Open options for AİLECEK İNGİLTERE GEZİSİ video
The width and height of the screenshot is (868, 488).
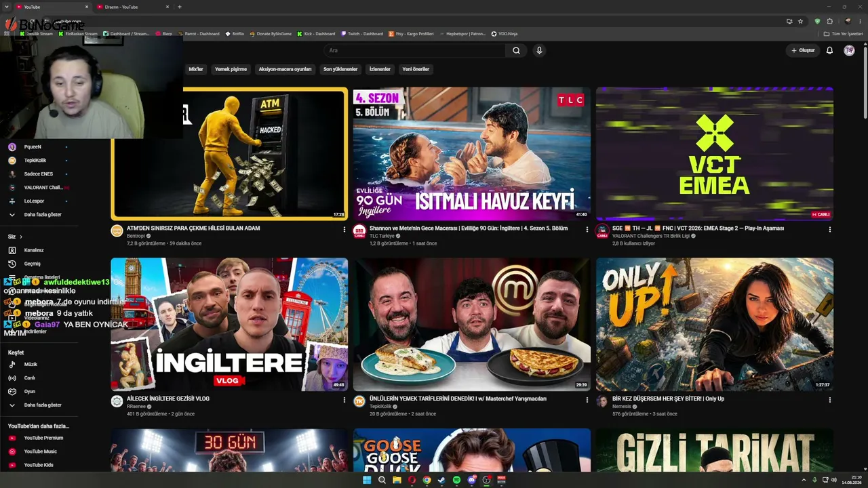click(x=344, y=400)
